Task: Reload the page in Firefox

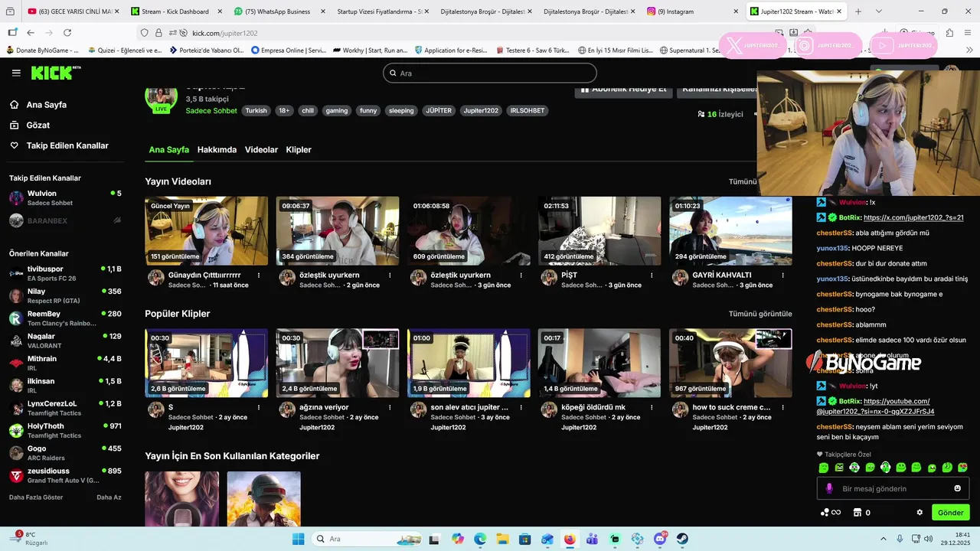Action: tap(67, 33)
